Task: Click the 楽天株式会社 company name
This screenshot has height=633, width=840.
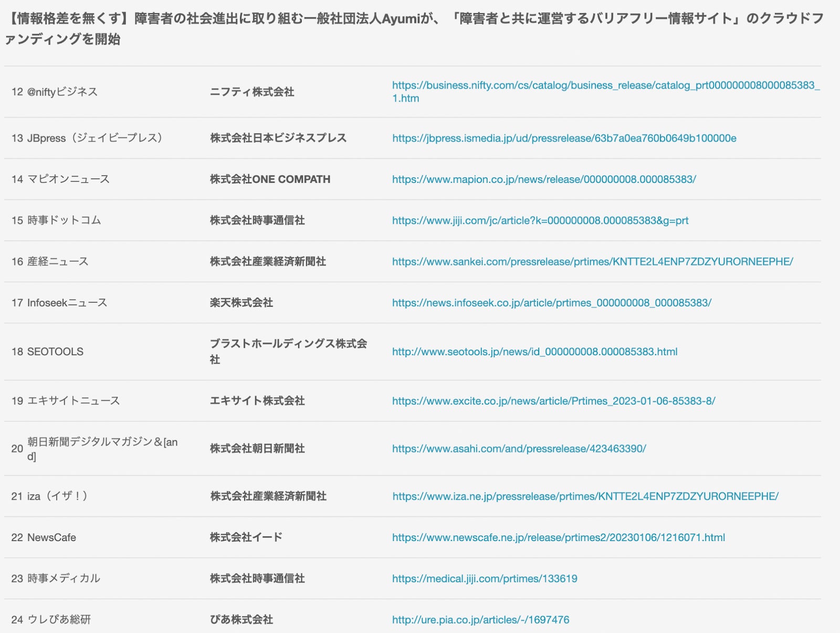Action: [241, 303]
